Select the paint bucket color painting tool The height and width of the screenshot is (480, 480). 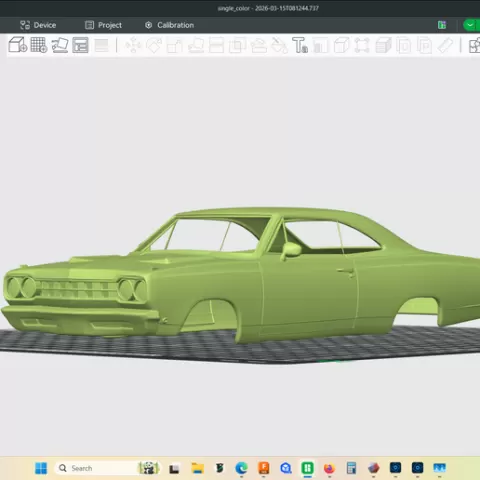click(279, 45)
